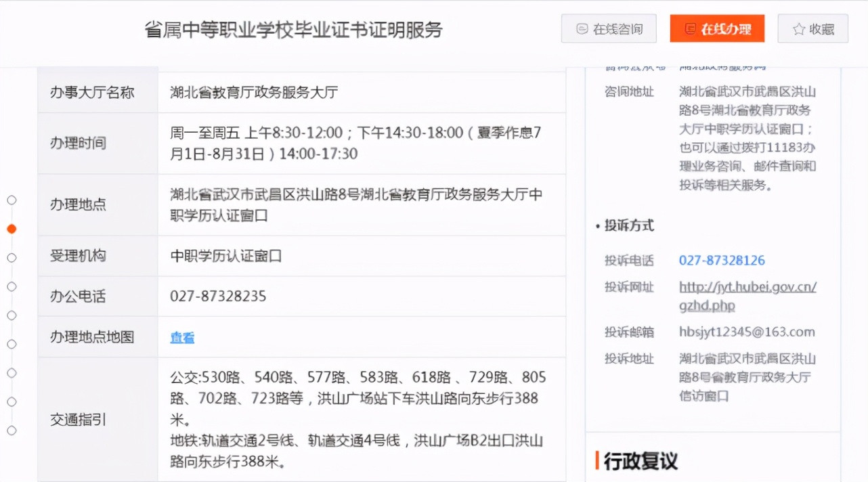This screenshot has height=482, width=868.
Task: Click the star icon next to 收藏
Action: click(798, 28)
